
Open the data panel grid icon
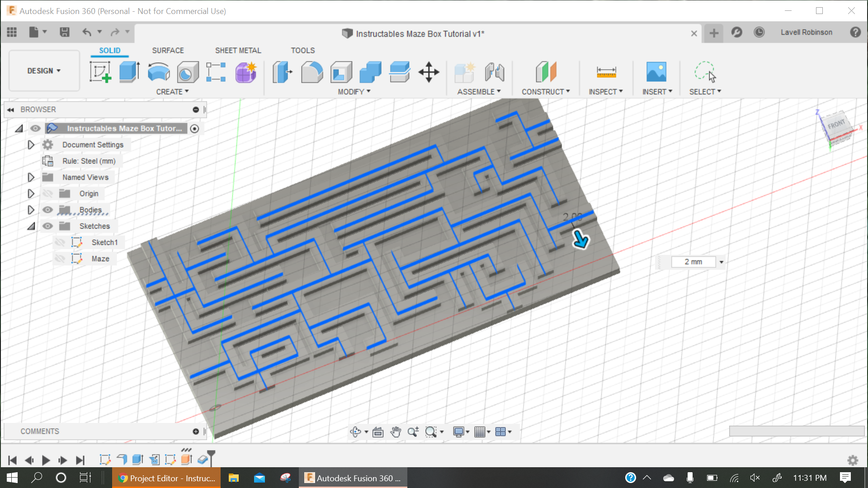click(12, 32)
